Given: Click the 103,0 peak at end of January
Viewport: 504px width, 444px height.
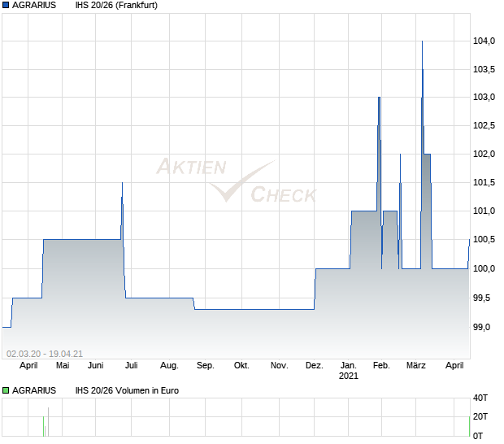Looking at the screenshot, I should [x=380, y=98].
